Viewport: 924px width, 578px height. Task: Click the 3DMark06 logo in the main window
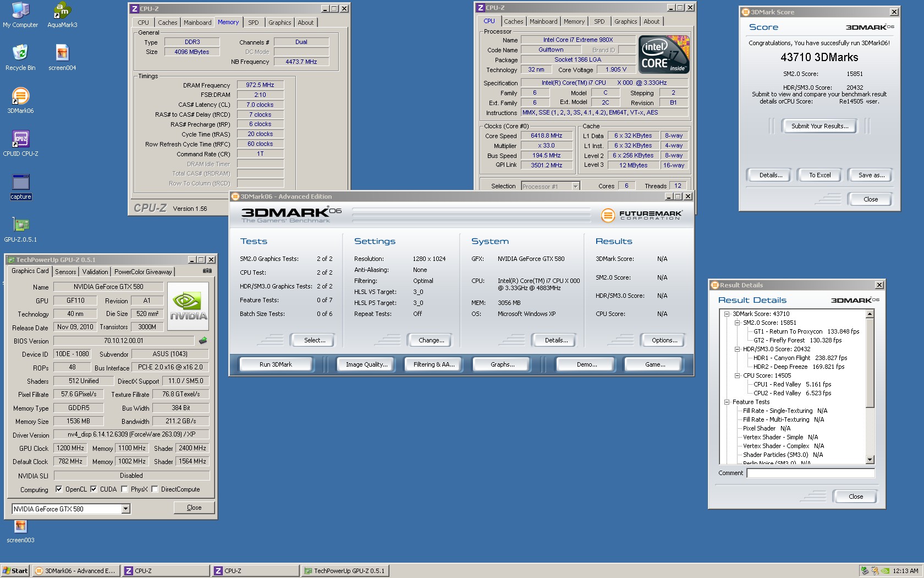point(291,214)
